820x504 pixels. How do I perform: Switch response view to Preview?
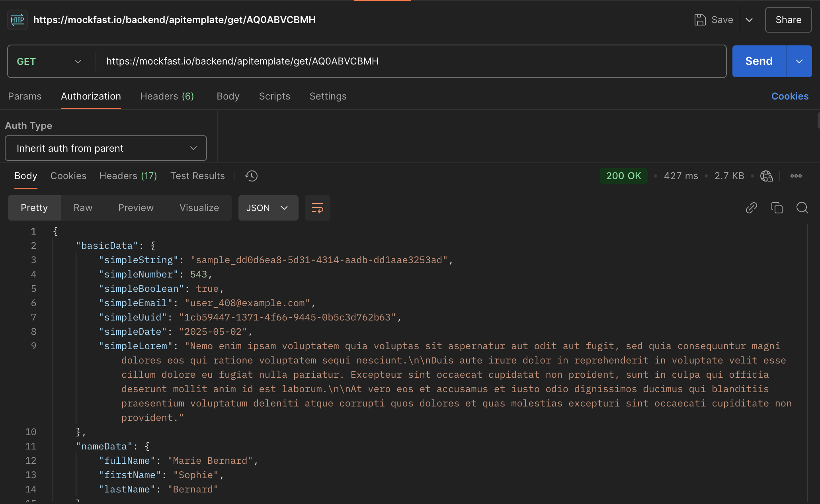(136, 208)
